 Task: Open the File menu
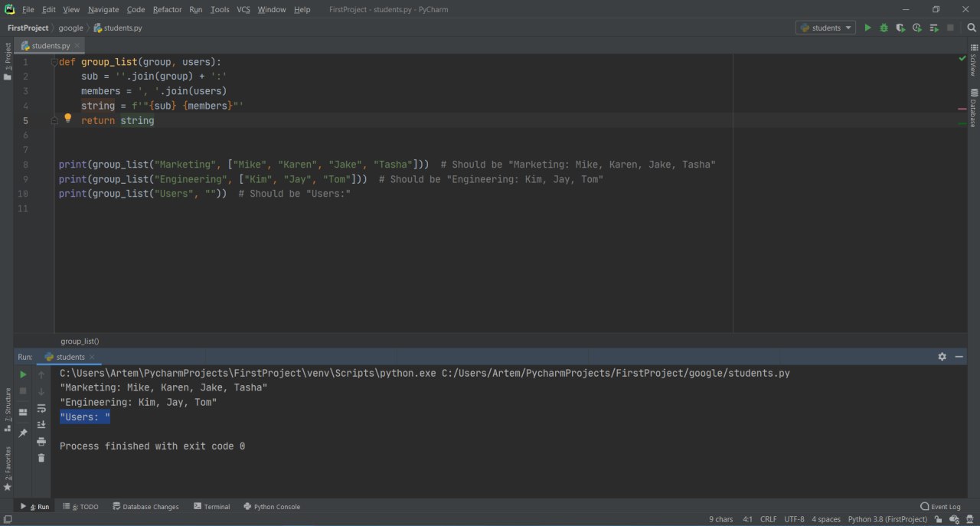28,9
